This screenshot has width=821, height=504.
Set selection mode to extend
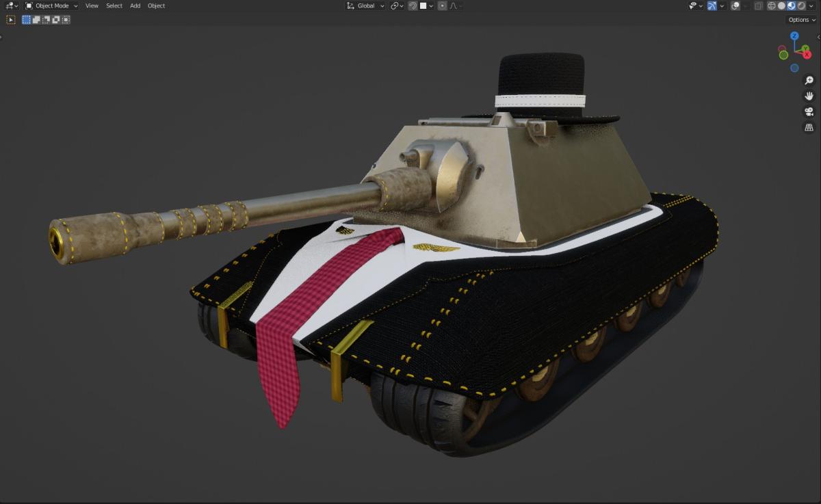pos(36,20)
